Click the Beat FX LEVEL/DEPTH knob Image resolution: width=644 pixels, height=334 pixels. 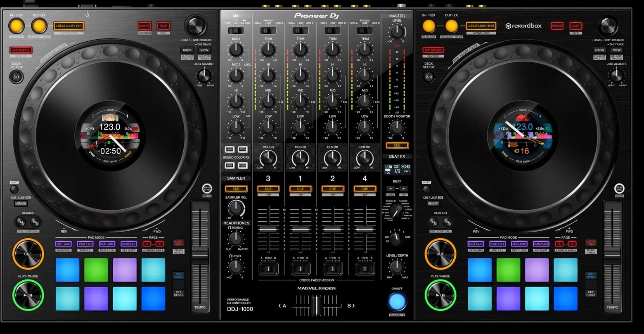click(397, 267)
